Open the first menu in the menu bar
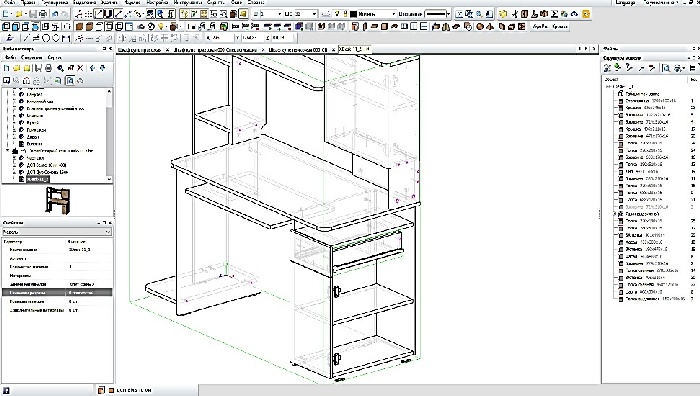 [8, 2]
